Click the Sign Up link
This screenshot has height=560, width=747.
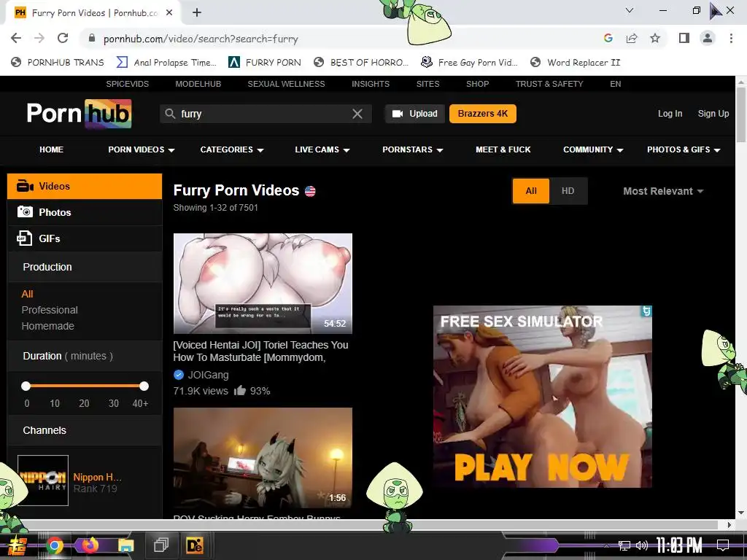[x=713, y=114]
